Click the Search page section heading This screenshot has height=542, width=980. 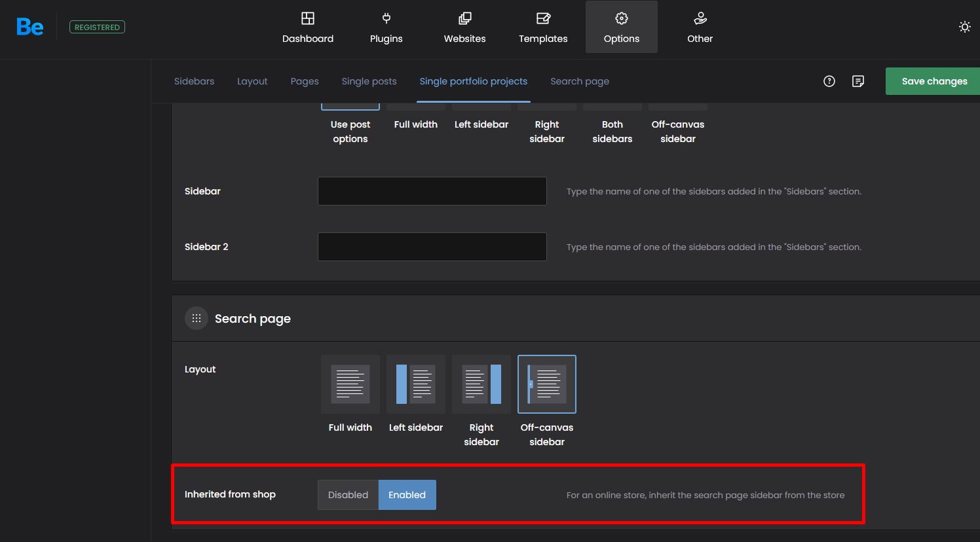click(253, 319)
